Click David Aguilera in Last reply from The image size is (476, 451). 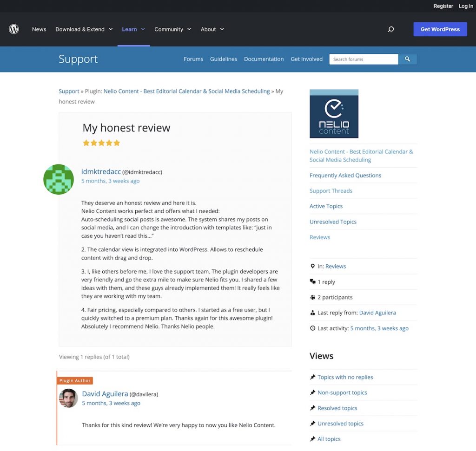[377, 313]
